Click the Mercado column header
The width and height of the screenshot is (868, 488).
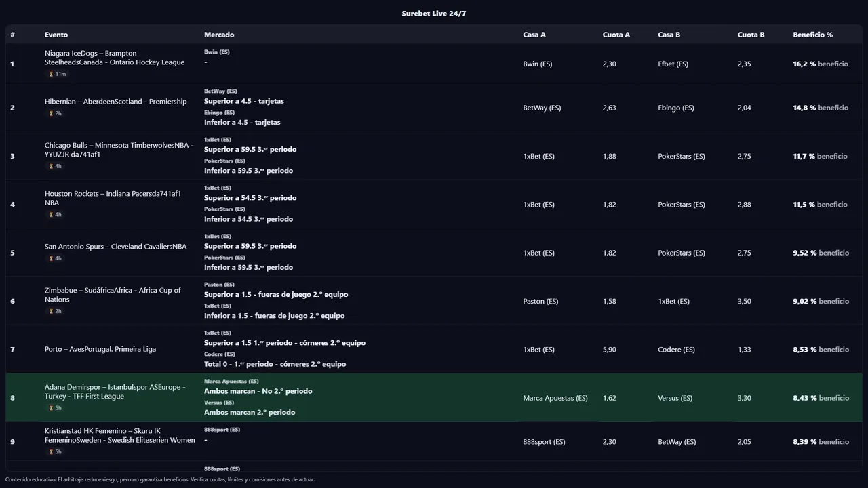(x=219, y=35)
